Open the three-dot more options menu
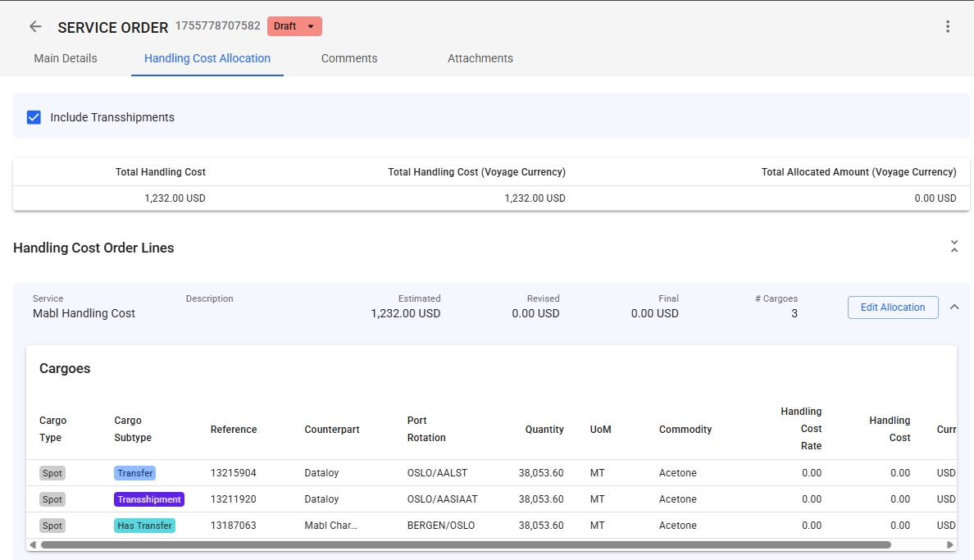Screen dimensions: 974x560 pyautogui.click(x=948, y=26)
